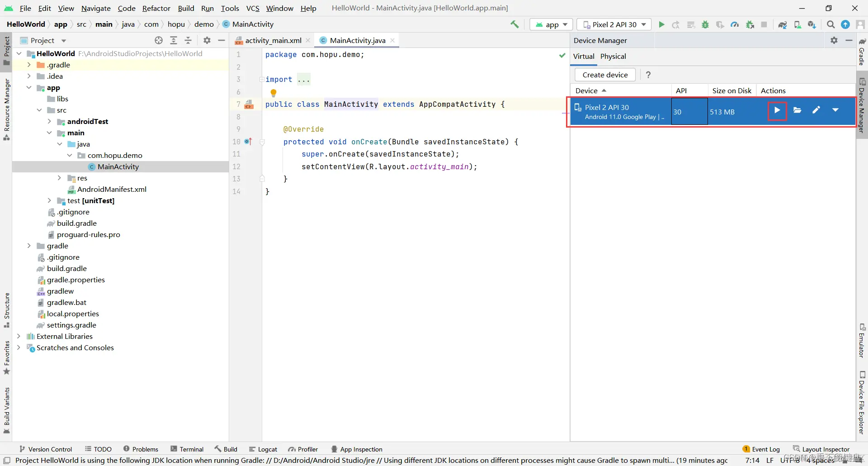The image size is (868, 466).
Task: Open the app run configuration dropdown
Action: point(551,24)
